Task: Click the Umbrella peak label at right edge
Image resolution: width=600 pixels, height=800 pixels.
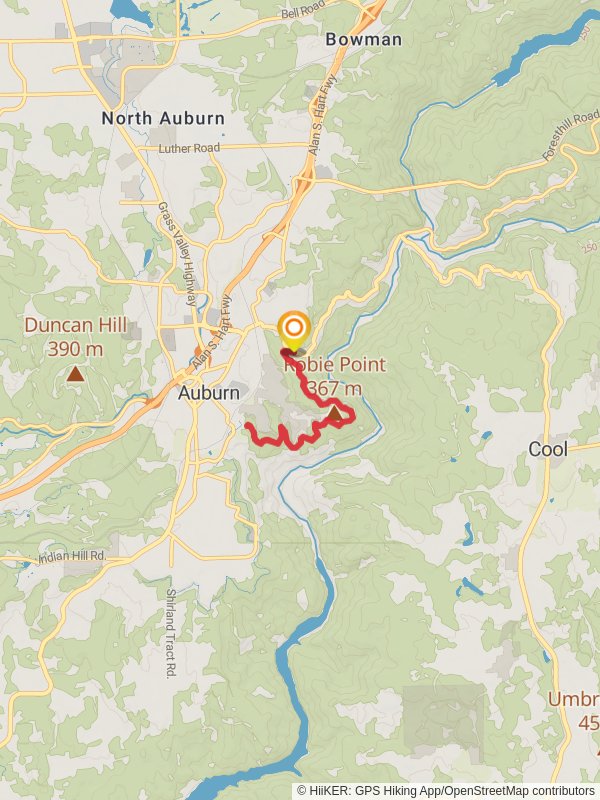Action: (x=574, y=710)
